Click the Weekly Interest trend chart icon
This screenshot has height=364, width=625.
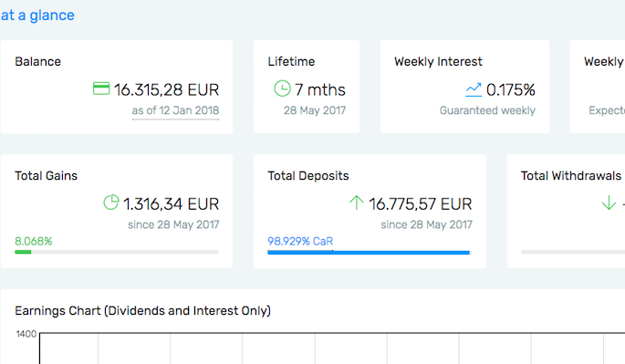pos(474,89)
